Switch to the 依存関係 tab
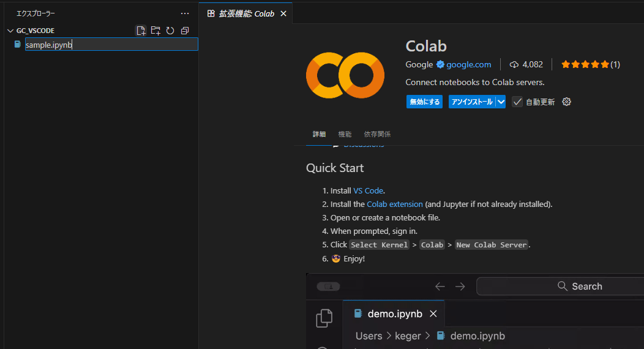Screen dimensions: 644x349 pyautogui.click(x=377, y=134)
